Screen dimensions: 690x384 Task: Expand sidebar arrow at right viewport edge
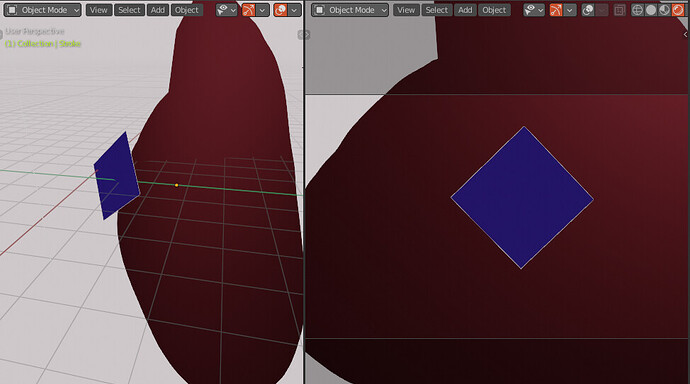pyautogui.click(x=685, y=34)
